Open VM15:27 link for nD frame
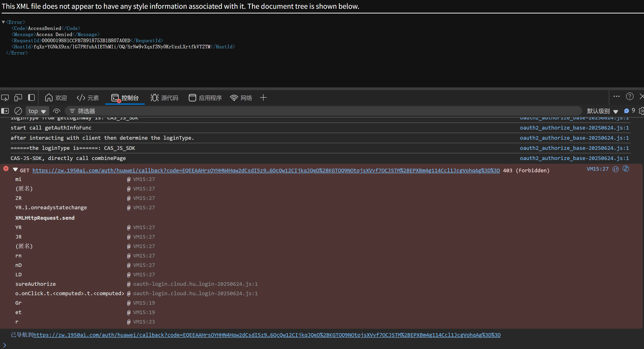This screenshot has width=644, height=349. (x=144, y=265)
